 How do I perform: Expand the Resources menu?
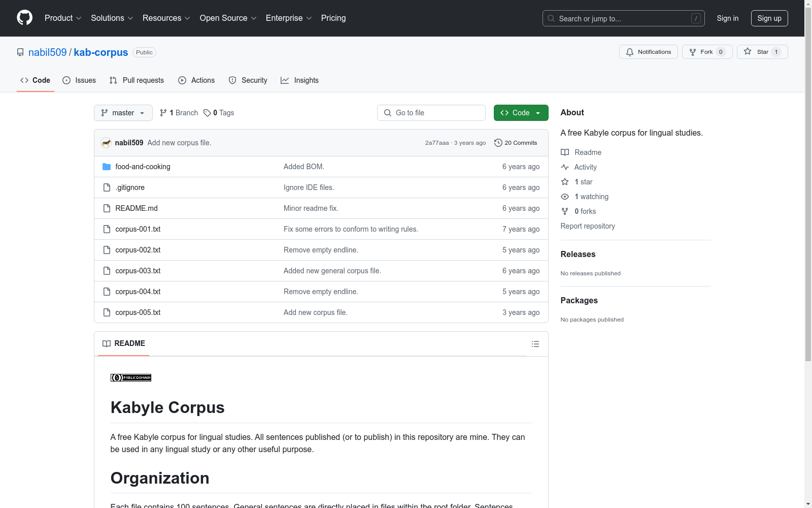(166, 18)
